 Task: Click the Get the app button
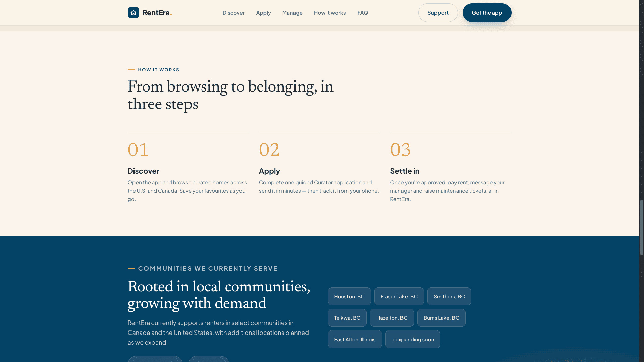pyautogui.click(x=487, y=13)
